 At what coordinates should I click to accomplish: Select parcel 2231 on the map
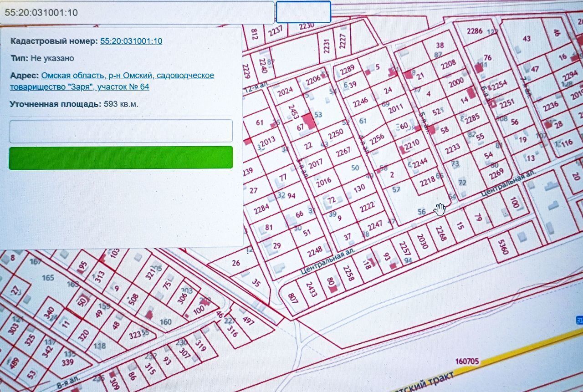tap(326, 46)
